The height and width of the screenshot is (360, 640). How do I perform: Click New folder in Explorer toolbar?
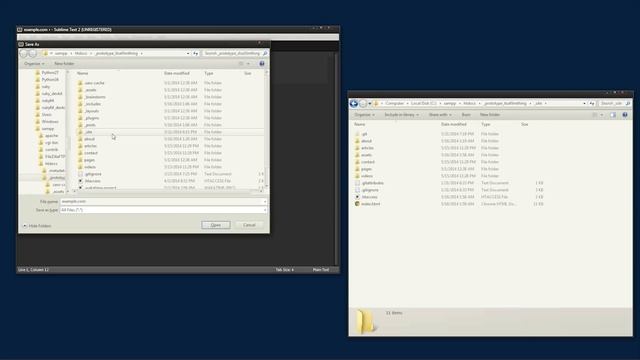490,115
